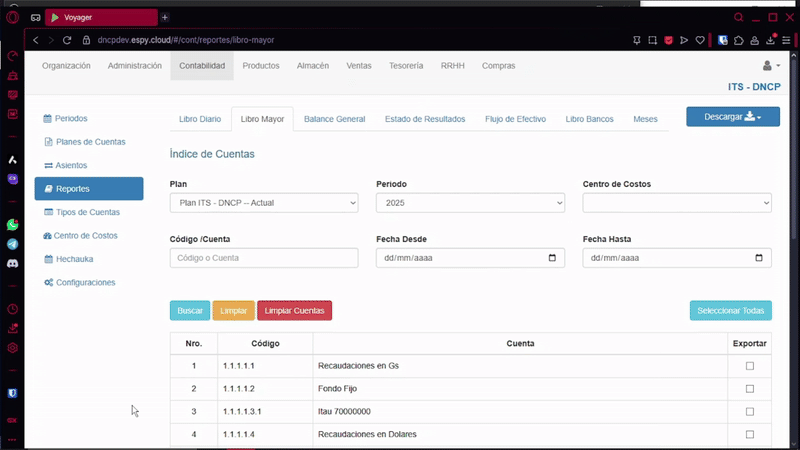Open the calendar picker in Fecha Hasta
This screenshot has height=450, width=800.
[x=759, y=258]
